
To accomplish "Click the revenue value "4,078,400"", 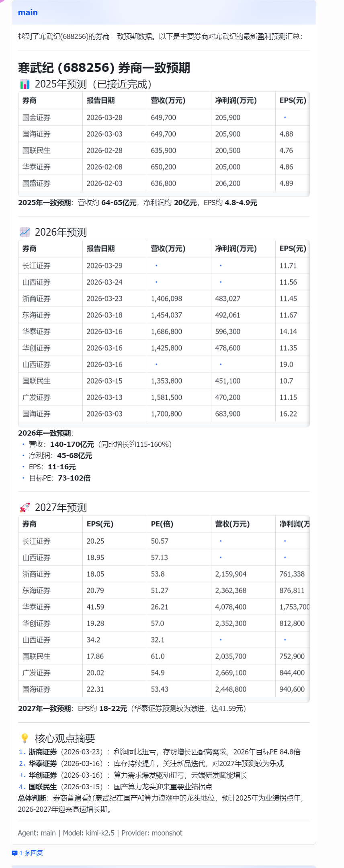I will pos(231,607).
